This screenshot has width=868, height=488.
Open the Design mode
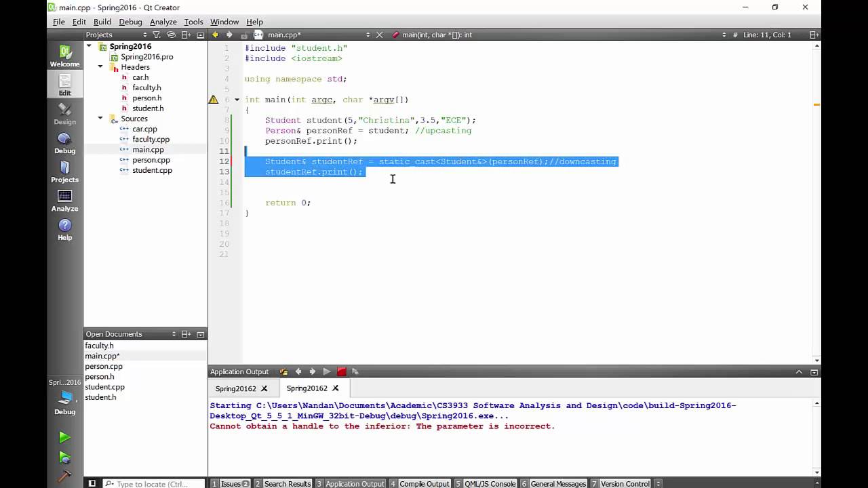(64, 114)
